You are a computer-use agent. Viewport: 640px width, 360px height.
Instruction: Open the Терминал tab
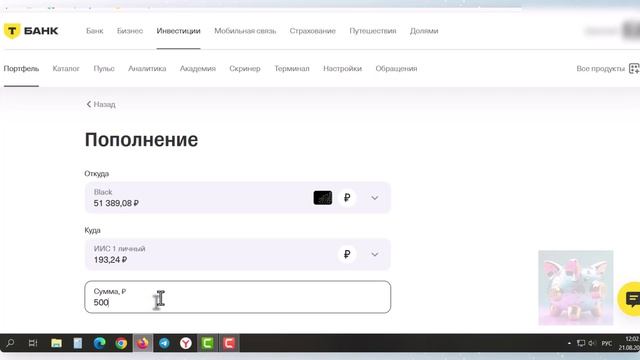(292, 69)
